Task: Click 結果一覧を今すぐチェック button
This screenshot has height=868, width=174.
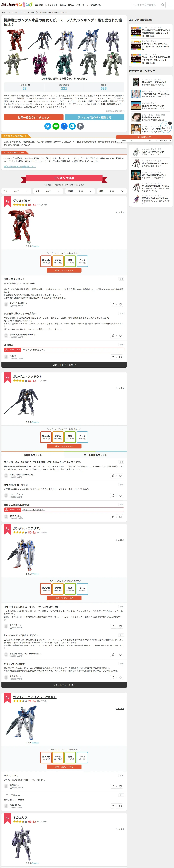Action: [x=33, y=117]
